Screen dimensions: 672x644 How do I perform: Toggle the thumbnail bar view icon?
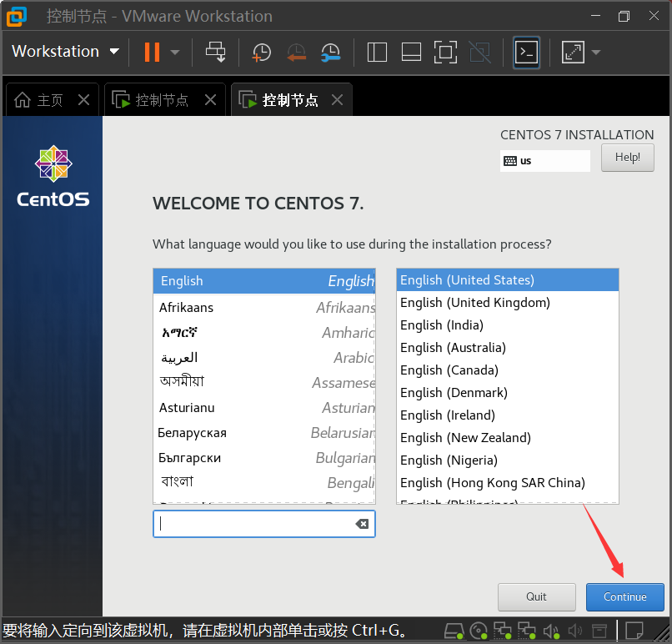[x=411, y=53]
